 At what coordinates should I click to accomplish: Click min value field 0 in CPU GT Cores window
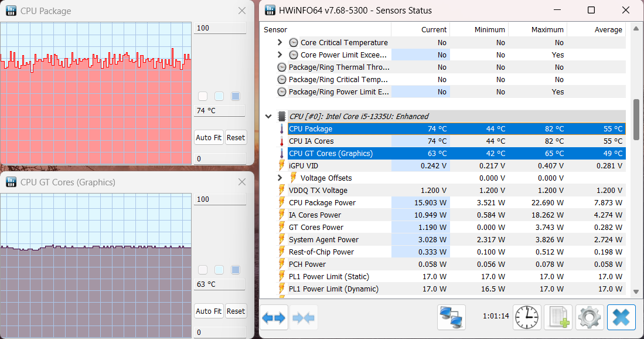(220, 332)
